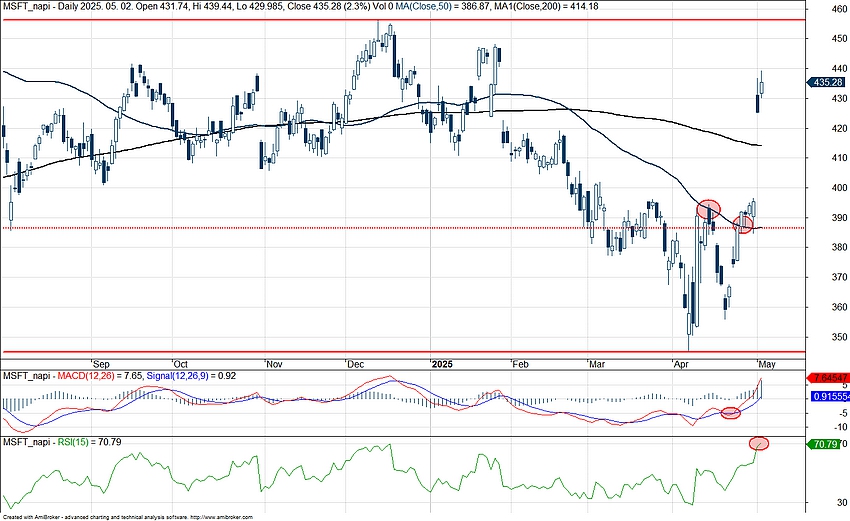Click the 360 price axis label

pos(840,307)
